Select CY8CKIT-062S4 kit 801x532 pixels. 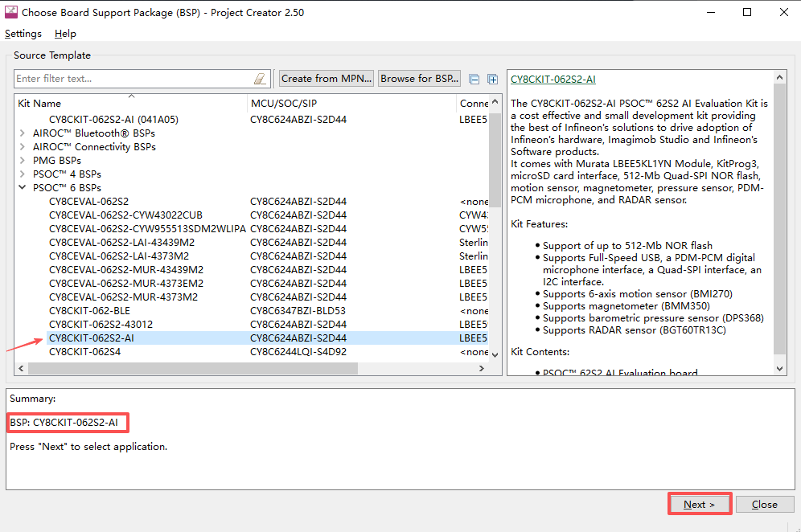(84, 352)
